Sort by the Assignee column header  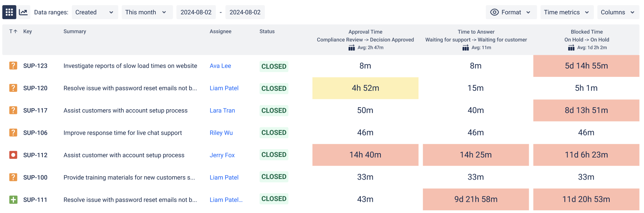coord(221,31)
